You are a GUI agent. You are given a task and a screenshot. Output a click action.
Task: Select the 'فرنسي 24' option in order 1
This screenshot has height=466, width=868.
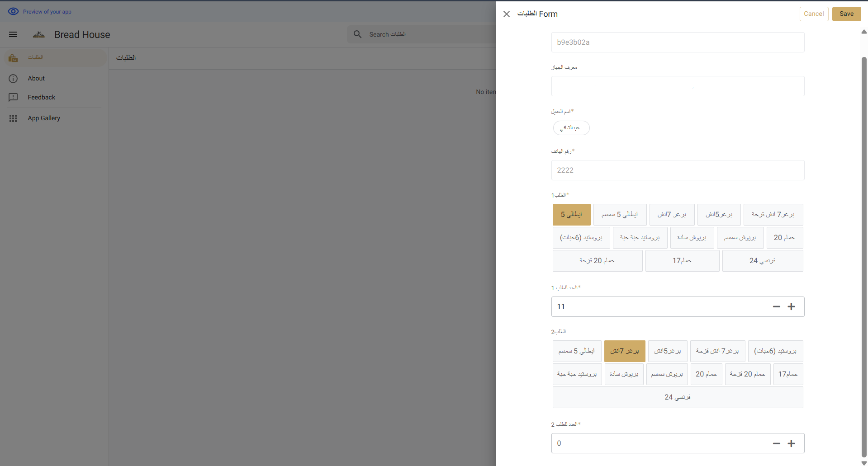click(x=762, y=261)
